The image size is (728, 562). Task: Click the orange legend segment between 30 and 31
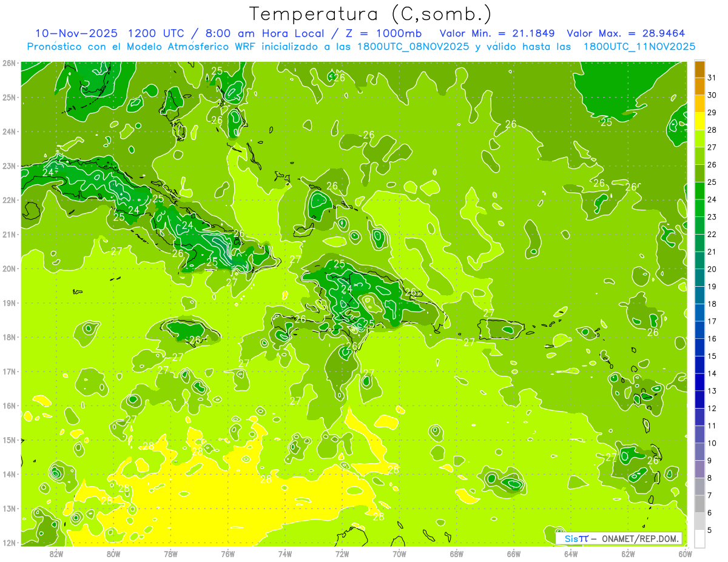point(699,86)
